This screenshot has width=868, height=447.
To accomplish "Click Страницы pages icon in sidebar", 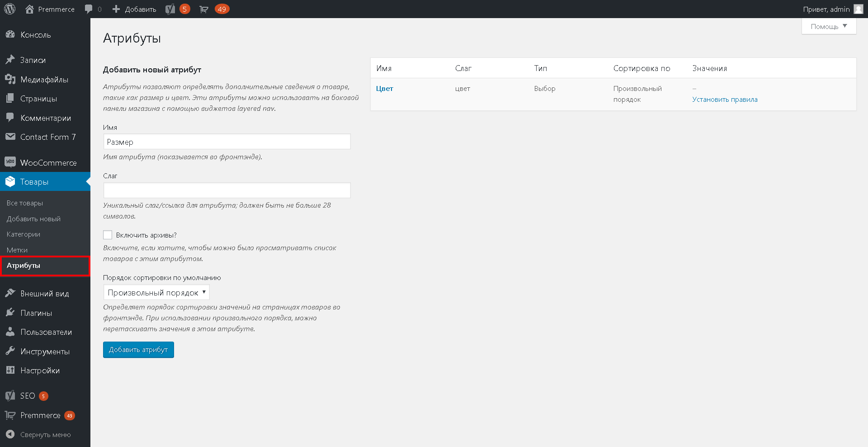I will click(x=10, y=98).
